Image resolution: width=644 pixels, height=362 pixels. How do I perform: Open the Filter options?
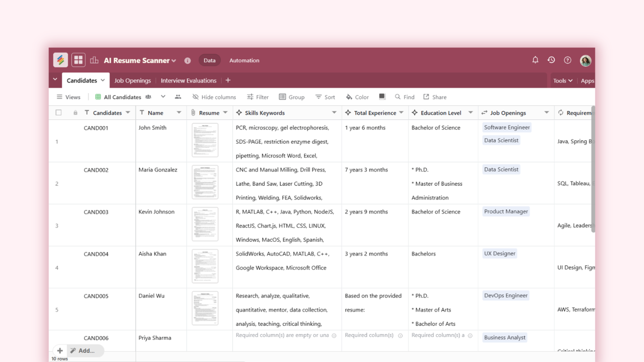coord(258,97)
